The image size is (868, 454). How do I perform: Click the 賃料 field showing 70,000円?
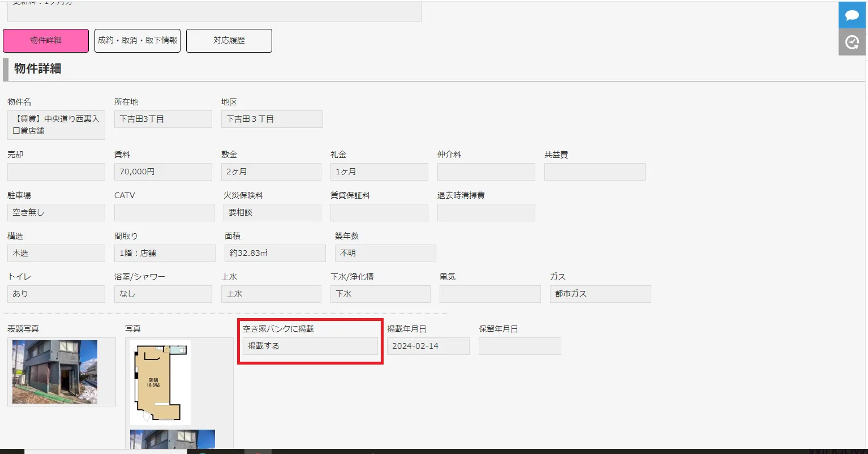[x=163, y=172]
